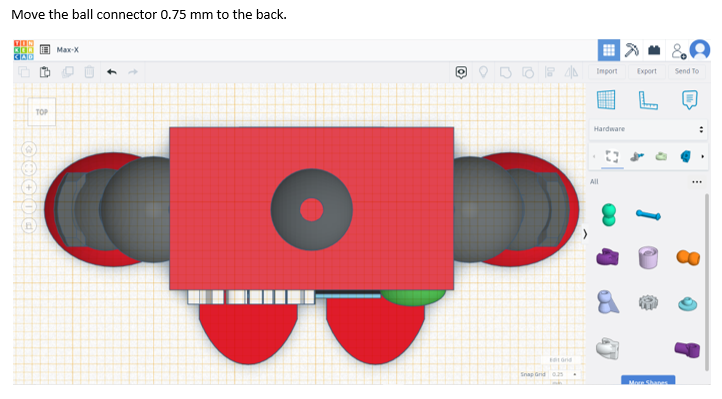722x399 pixels.
Task: Click the Import button
Action: [x=607, y=71]
